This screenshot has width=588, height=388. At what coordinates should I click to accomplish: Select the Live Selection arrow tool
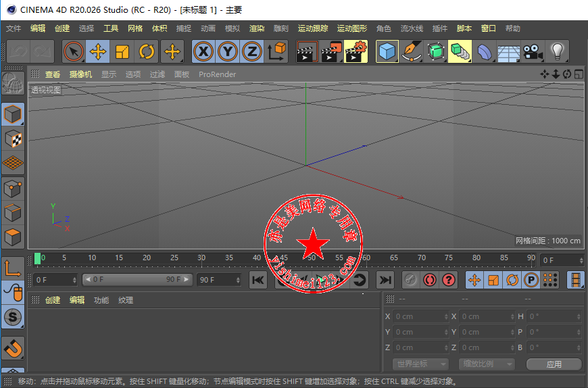click(74, 51)
